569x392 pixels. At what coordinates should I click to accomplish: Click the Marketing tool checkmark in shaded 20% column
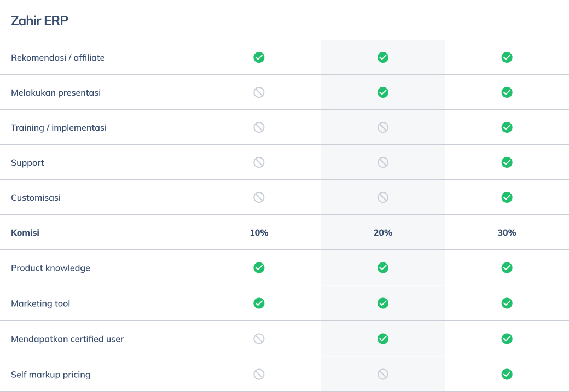pyautogui.click(x=383, y=303)
